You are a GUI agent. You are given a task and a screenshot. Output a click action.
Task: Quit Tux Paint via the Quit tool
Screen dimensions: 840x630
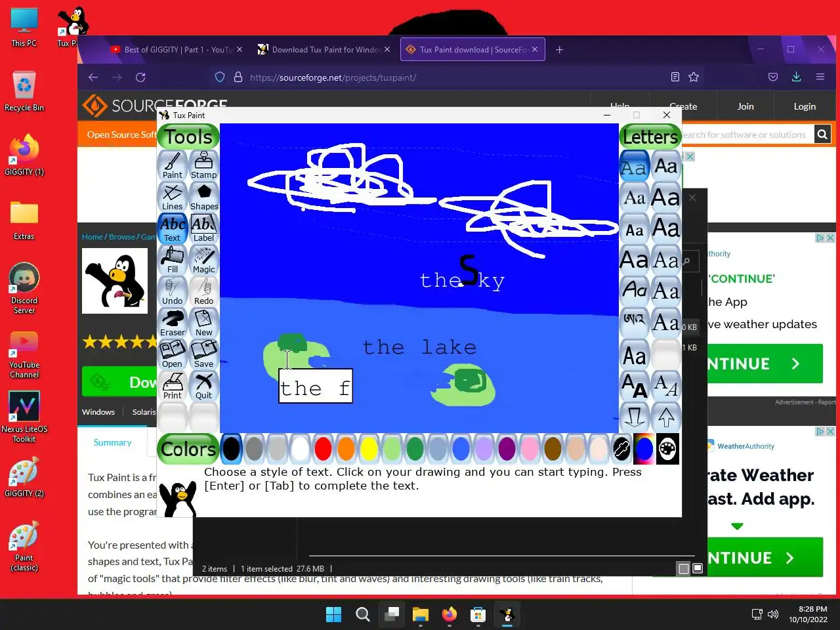click(204, 386)
